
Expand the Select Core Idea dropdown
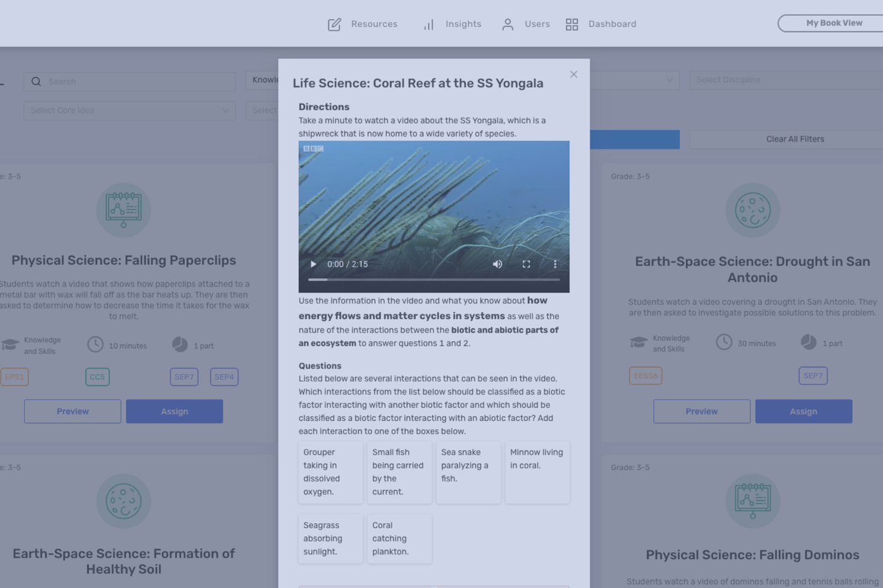pyautogui.click(x=129, y=110)
